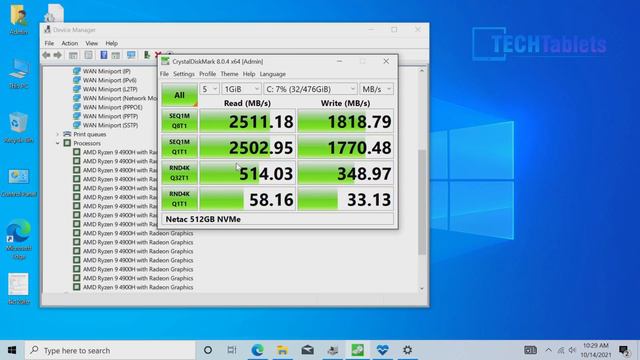This screenshot has height=360, width=640.
Task: Open Task View from the taskbar
Action: pos(232,350)
